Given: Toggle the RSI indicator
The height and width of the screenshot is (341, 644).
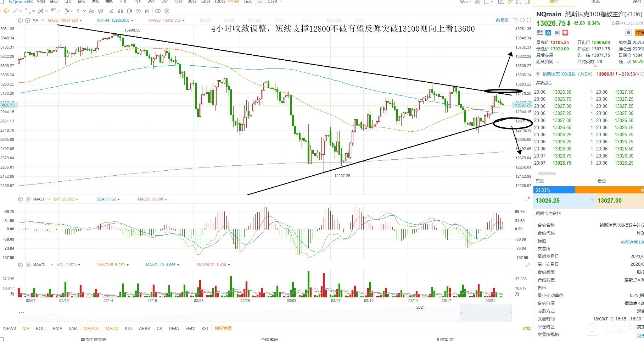Looking at the screenshot, I should pyautogui.click(x=205, y=328).
